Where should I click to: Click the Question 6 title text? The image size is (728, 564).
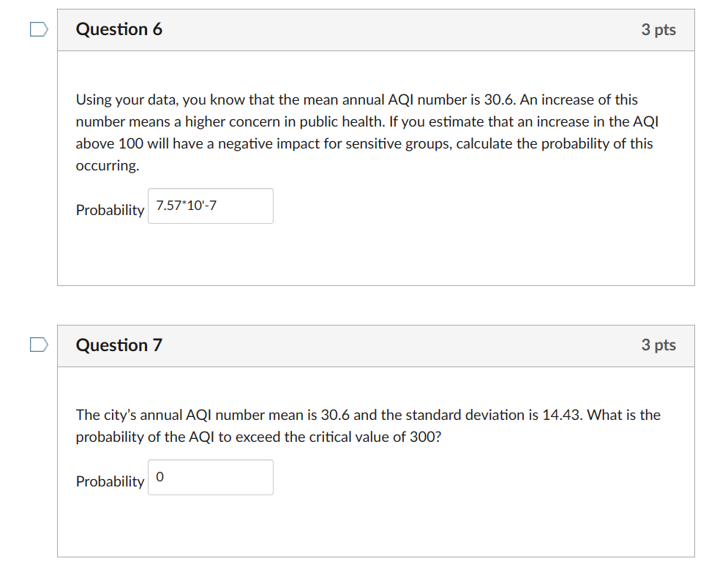(119, 29)
